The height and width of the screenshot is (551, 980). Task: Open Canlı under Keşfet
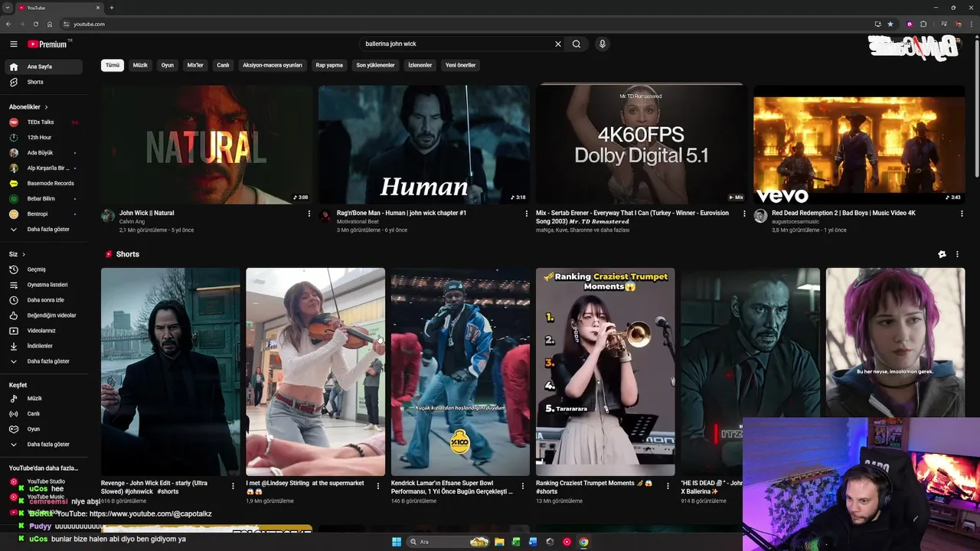44,414
